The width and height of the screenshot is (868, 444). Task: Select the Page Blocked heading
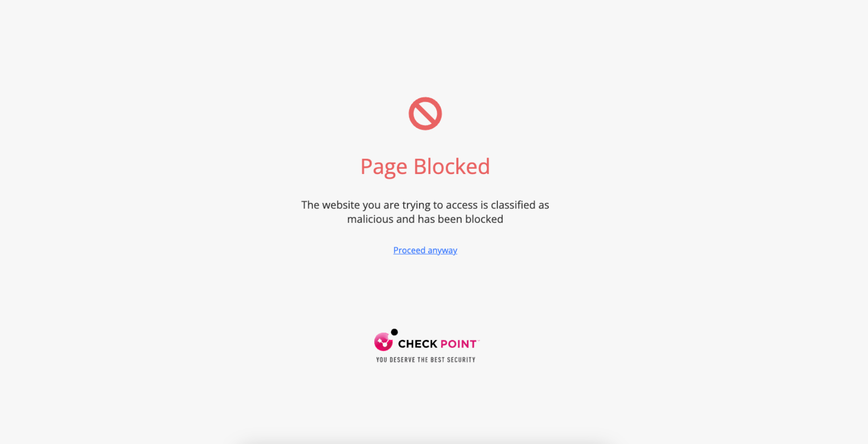tap(425, 166)
